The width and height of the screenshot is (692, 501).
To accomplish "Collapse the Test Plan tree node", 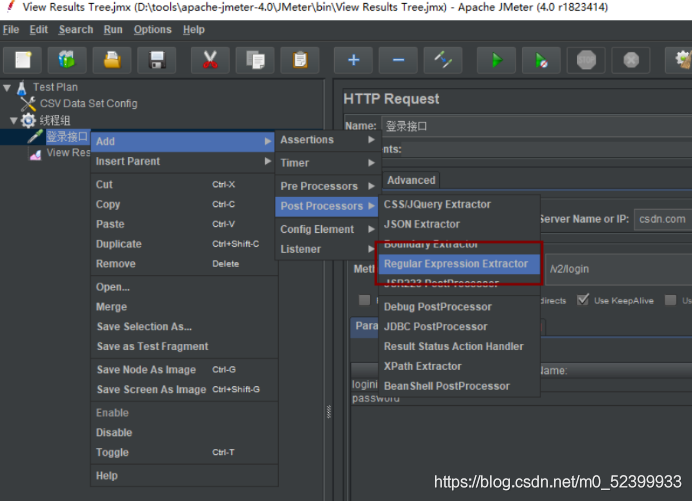I will click(7, 87).
